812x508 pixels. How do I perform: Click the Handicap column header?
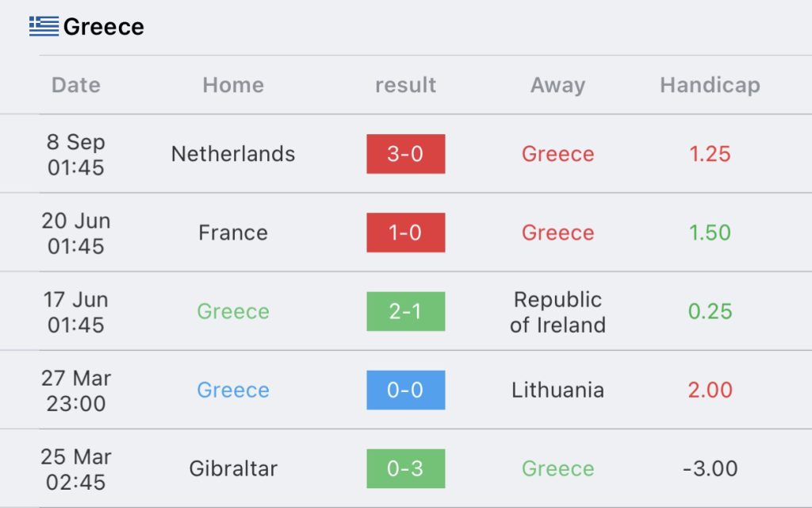pyautogui.click(x=710, y=85)
